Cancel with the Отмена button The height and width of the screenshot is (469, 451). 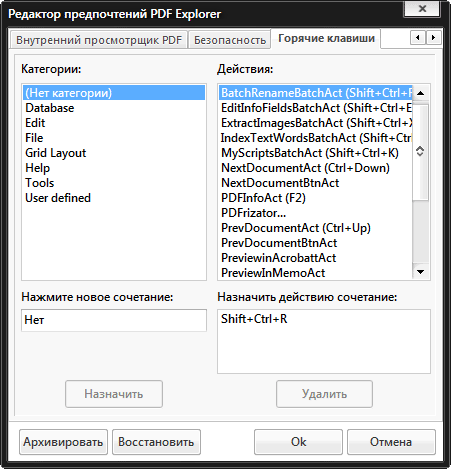[x=391, y=442]
